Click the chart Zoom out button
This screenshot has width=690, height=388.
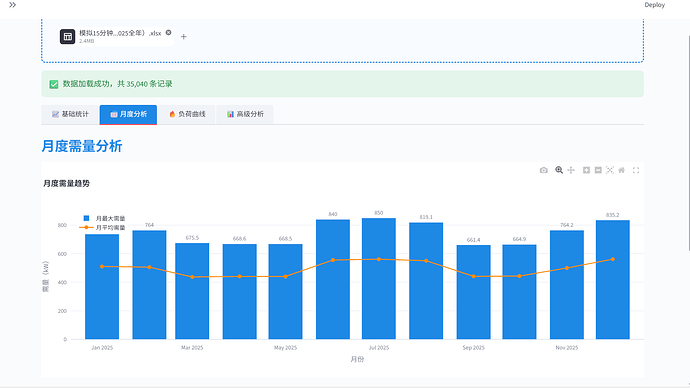click(598, 170)
